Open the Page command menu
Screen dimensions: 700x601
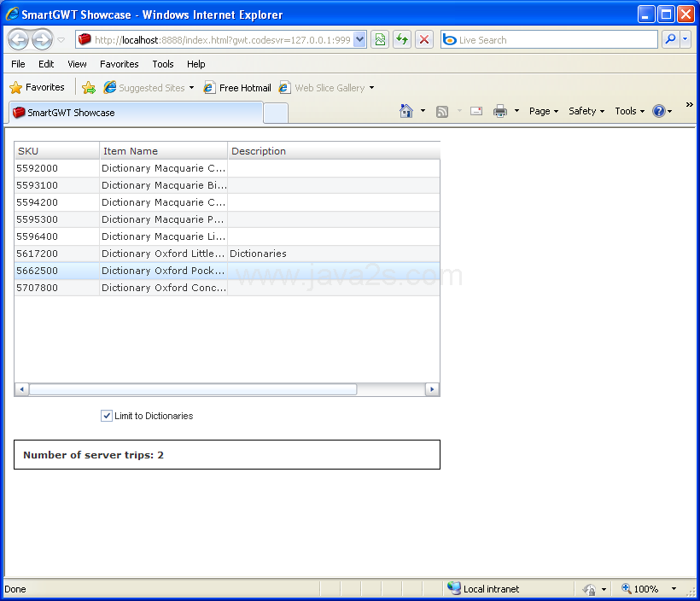point(544,111)
